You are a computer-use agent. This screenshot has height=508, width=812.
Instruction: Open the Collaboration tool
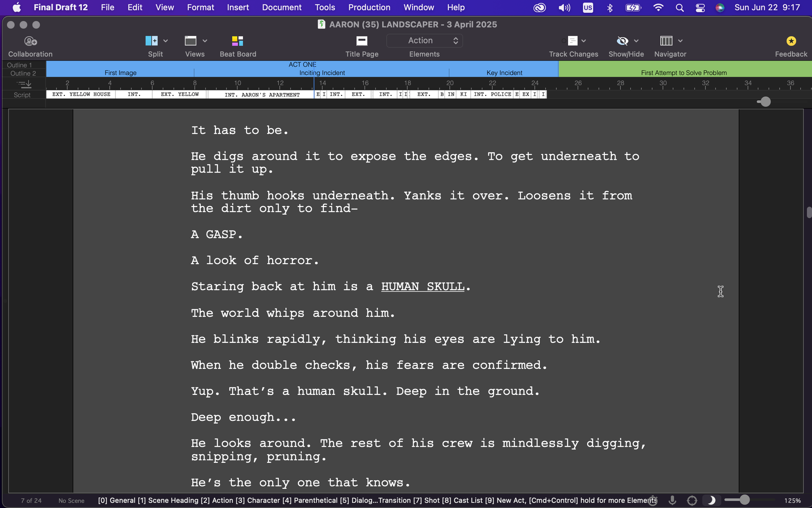pyautogui.click(x=31, y=41)
